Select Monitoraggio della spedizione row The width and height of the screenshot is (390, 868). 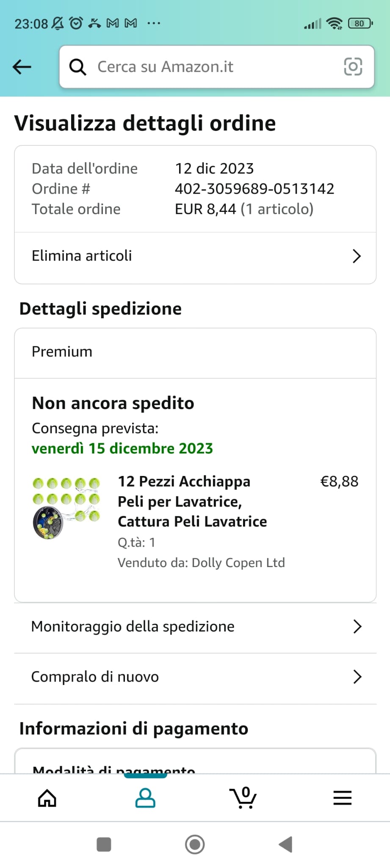click(133, 626)
